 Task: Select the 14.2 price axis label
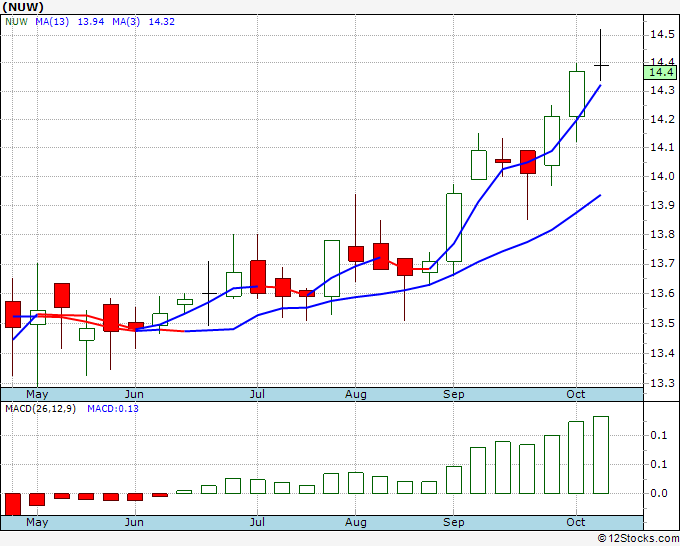[662, 119]
